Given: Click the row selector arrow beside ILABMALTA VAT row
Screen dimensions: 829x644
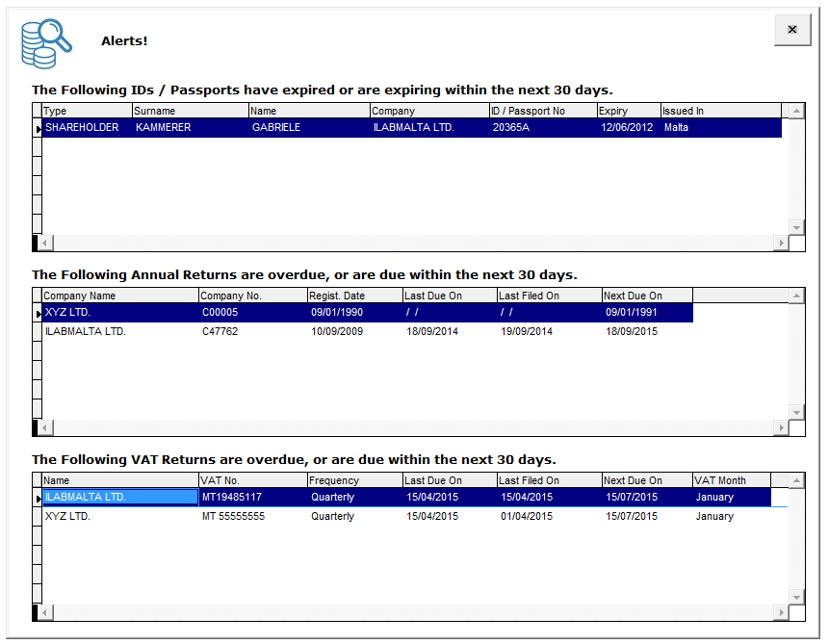Looking at the screenshot, I should 36,498.
